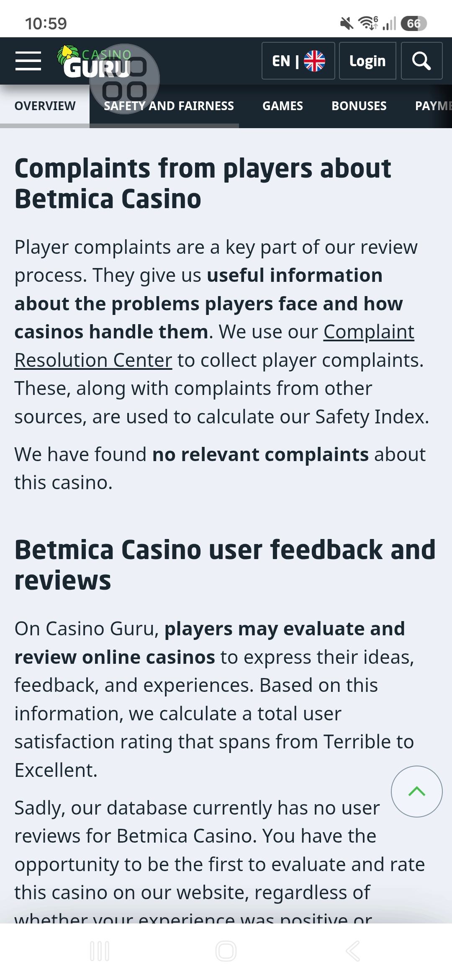Open the search magnifier icon
This screenshot has height=980, width=452.
tap(421, 61)
